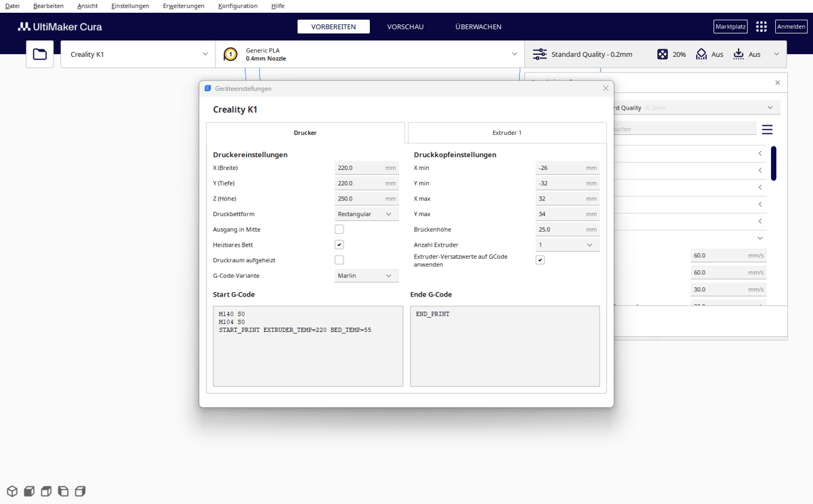This screenshot has width=813, height=504.
Task: Enable the Druckraum aufgeheizt checkbox
Action: pyautogui.click(x=339, y=260)
